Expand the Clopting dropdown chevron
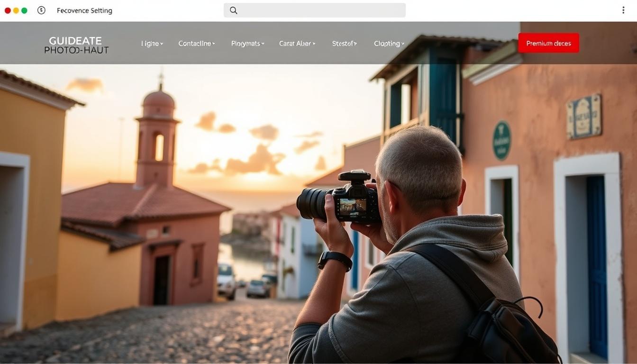Image resolution: width=637 pixels, height=364 pixels. 403,44
